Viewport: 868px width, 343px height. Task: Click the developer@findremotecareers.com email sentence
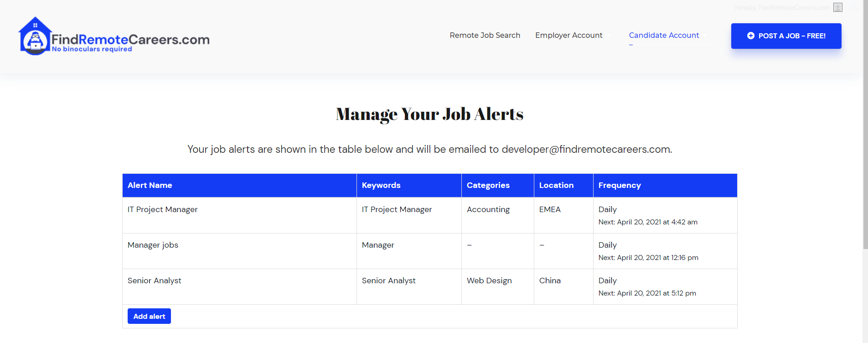coord(429,149)
